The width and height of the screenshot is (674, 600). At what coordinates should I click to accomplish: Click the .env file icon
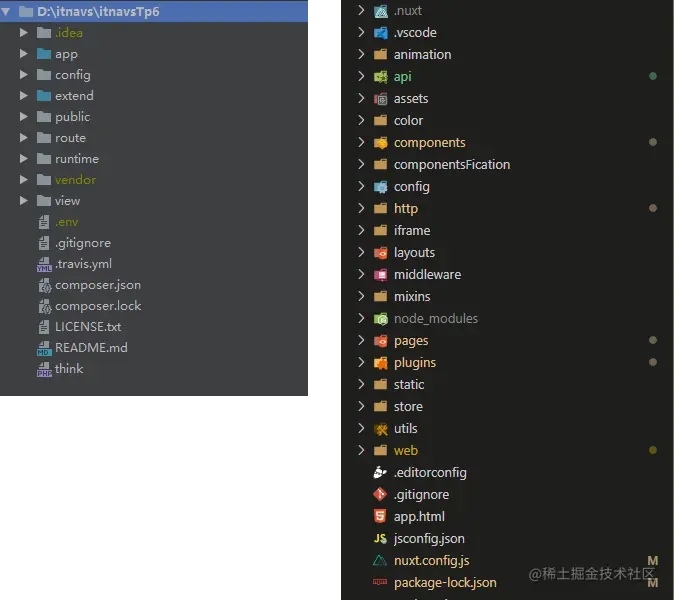tap(44, 222)
